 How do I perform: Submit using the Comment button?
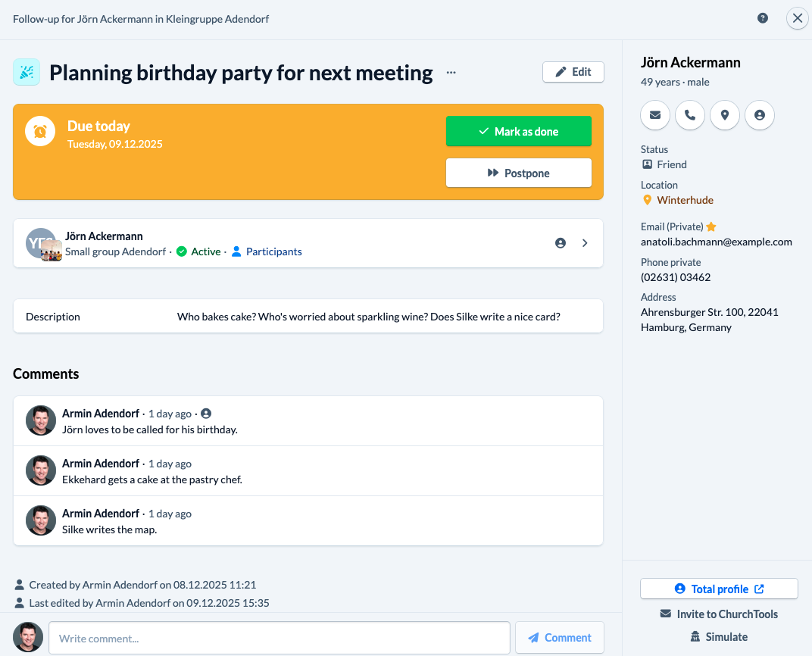[x=559, y=638]
